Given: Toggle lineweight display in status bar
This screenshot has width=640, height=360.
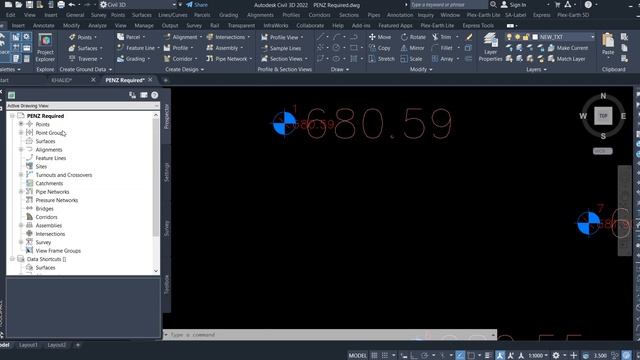Looking at the screenshot, I should 488,356.
